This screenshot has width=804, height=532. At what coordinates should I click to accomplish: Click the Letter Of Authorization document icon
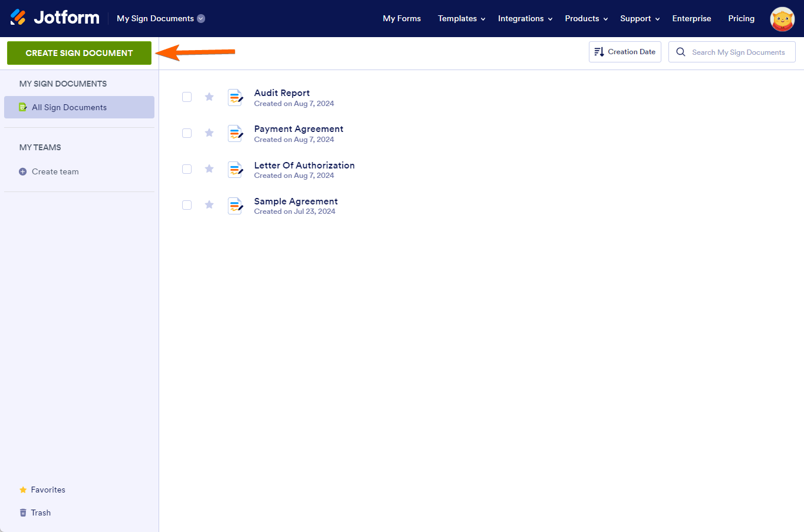pos(235,169)
